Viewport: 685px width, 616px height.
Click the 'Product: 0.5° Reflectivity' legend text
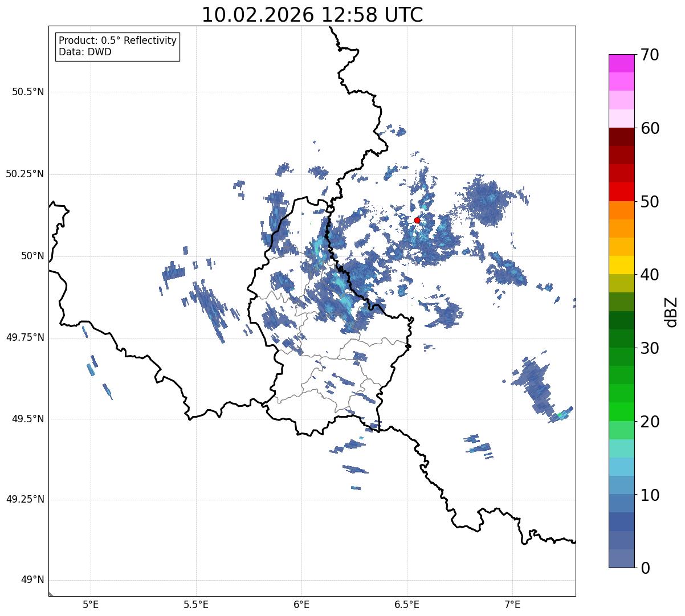tap(117, 41)
